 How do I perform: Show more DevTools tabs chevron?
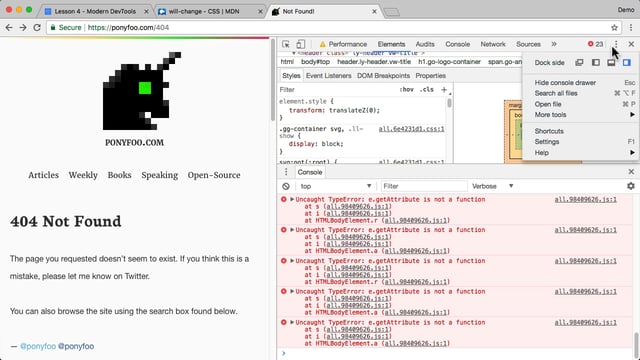pos(554,44)
